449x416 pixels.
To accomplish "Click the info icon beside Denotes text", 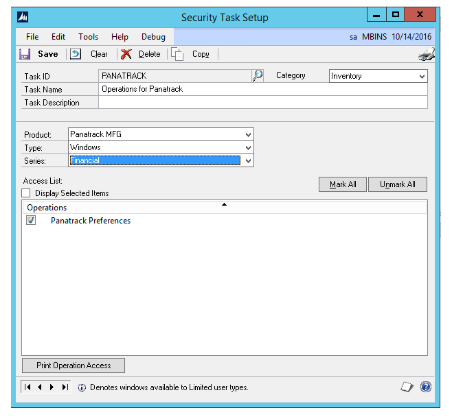I will (x=82, y=388).
